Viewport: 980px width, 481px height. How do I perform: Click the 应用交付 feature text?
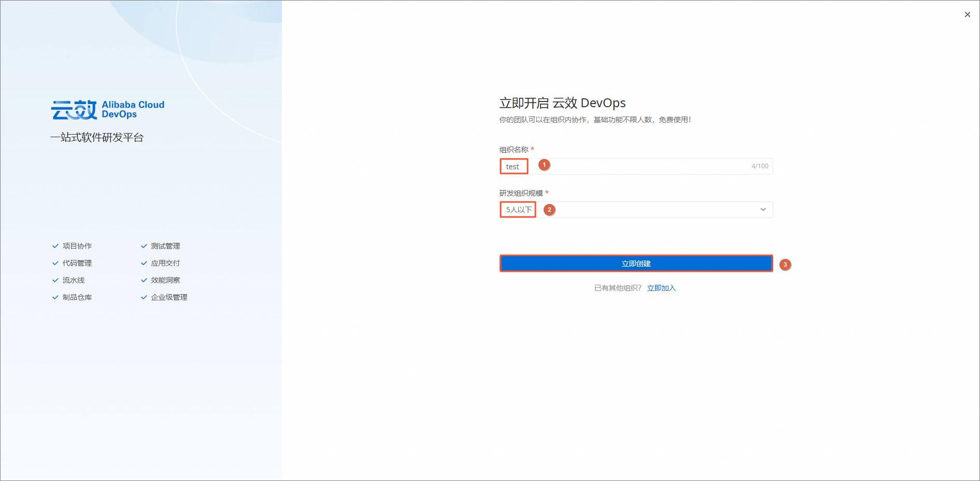165,264
